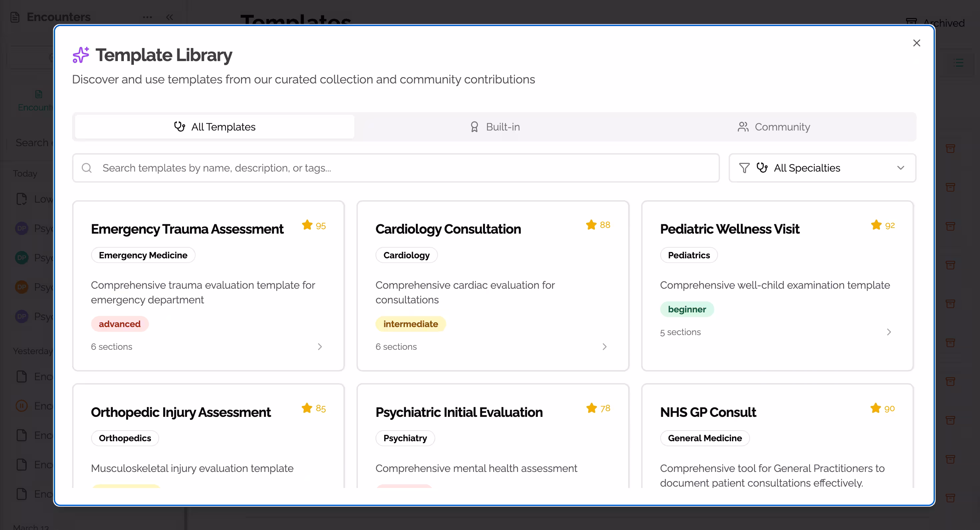Expand sections of Pediatric Wellness Visit

point(889,332)
